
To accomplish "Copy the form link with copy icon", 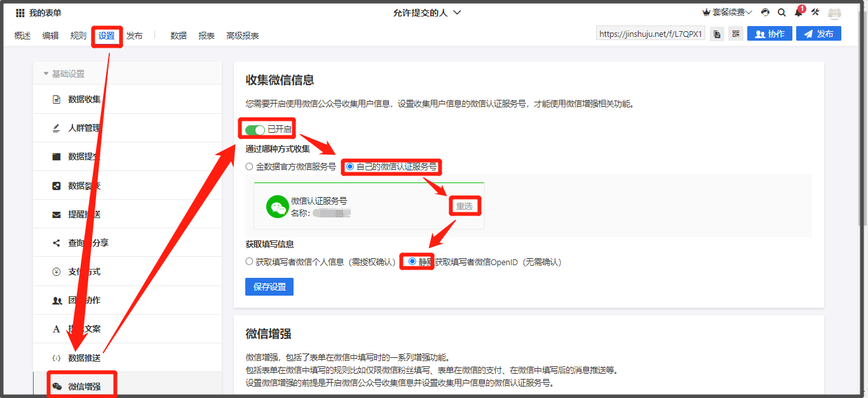I will pos(717,34).
